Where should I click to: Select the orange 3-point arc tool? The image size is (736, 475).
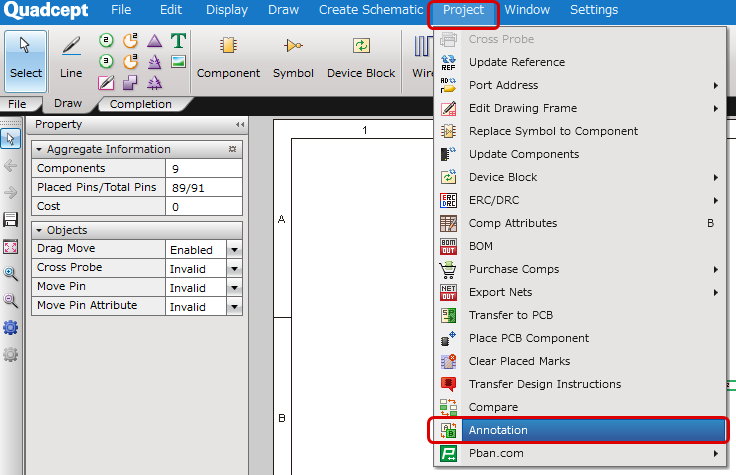coord(130,61)
